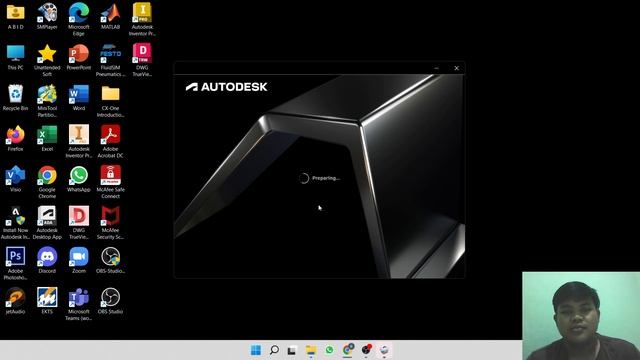Viewport: 640px width, 360px height.
Task: Minimize the Autodesk installer window
Action: 436,68
